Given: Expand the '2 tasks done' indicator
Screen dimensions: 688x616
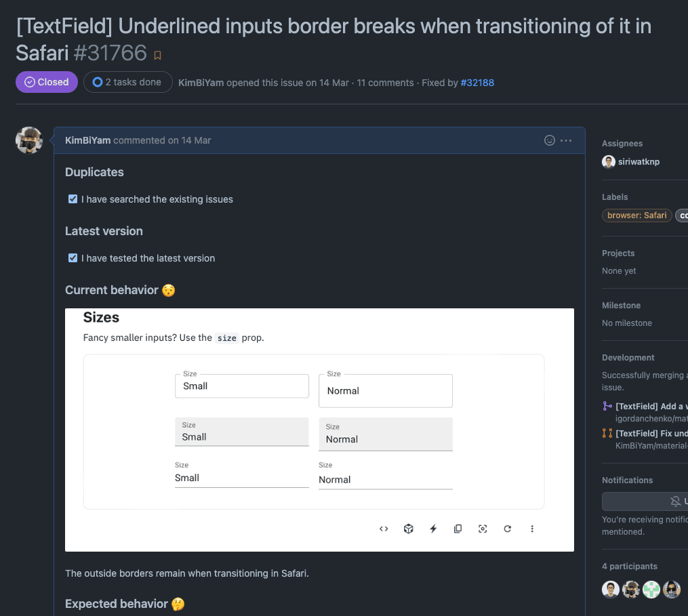Looking at the screenshot, I should pyautogui.click(x=127, y=82).
